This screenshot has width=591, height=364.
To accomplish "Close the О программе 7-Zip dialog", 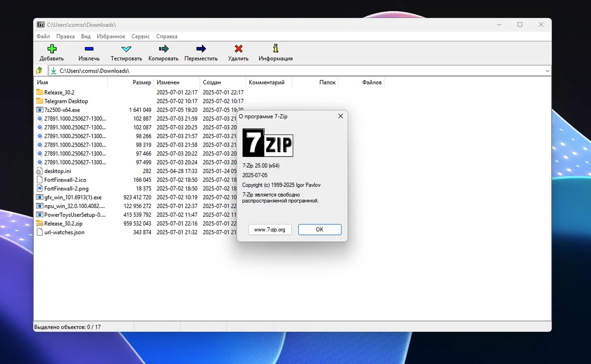I will tap(341, 116).
